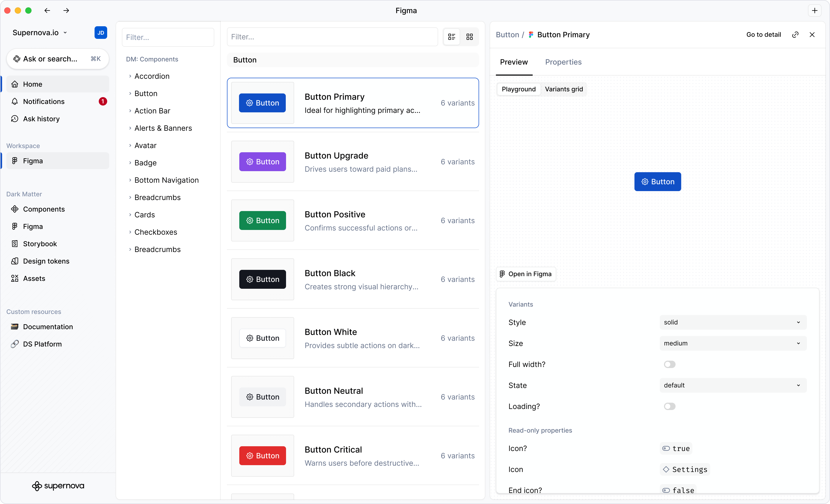Open the Style dropdown set to solid

tap(732, 322)
